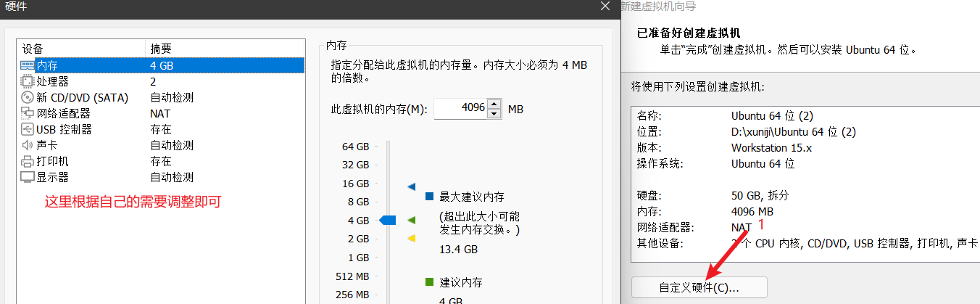Select the USB 控制器 device row
Viewport: 980px width, 304px height.
click(x=162, y=129)
